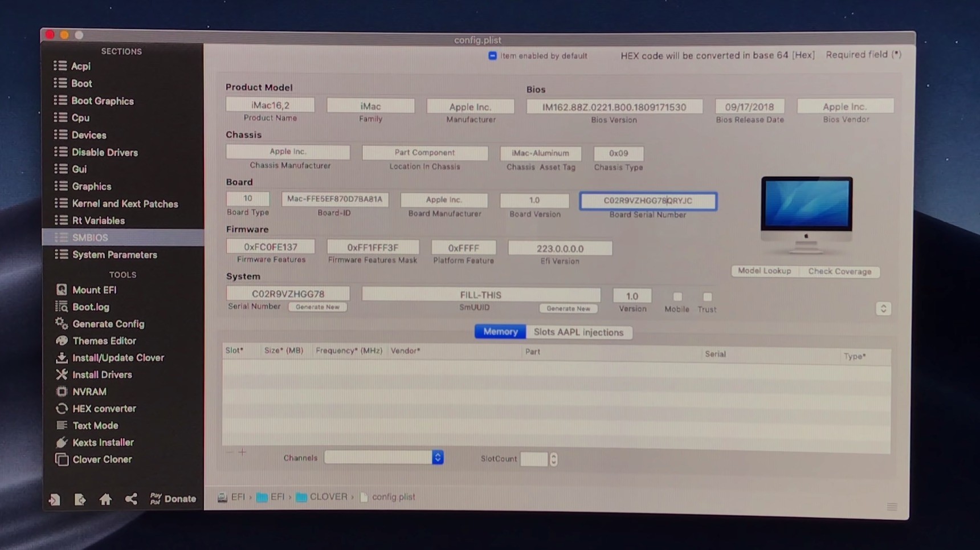Remove memory row with minus button

[229, 452]
